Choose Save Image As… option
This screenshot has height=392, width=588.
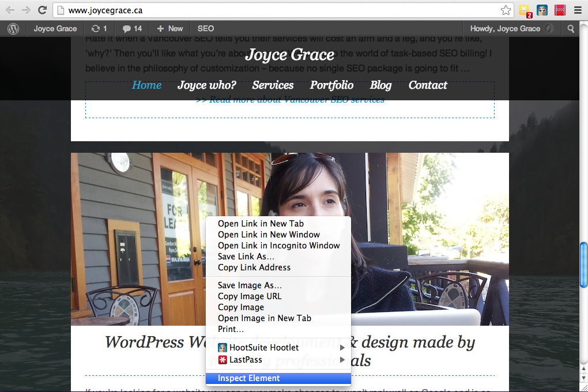click(x=250, y=285)
